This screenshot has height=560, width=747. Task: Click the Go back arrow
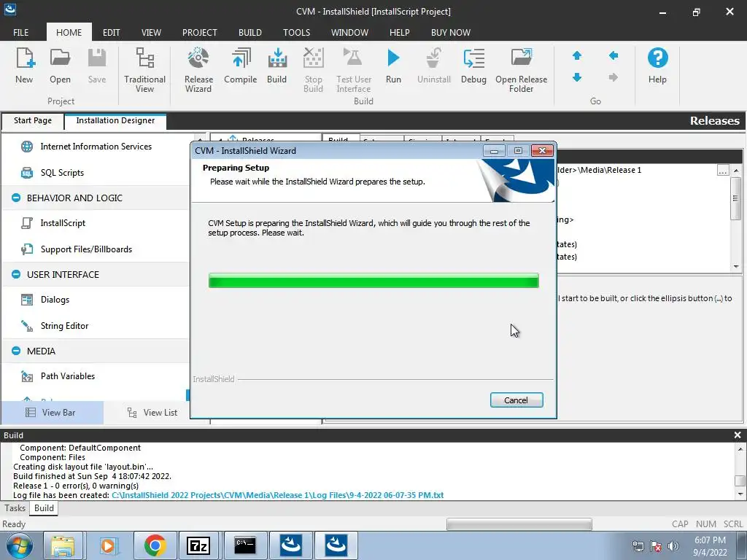coord(614,55)
